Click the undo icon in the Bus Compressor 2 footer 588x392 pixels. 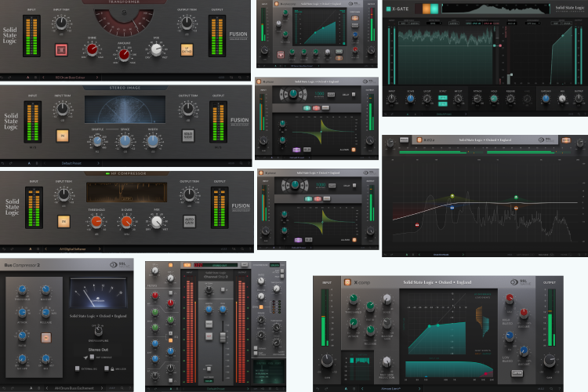pyautogui.click(x=5, y=388)
